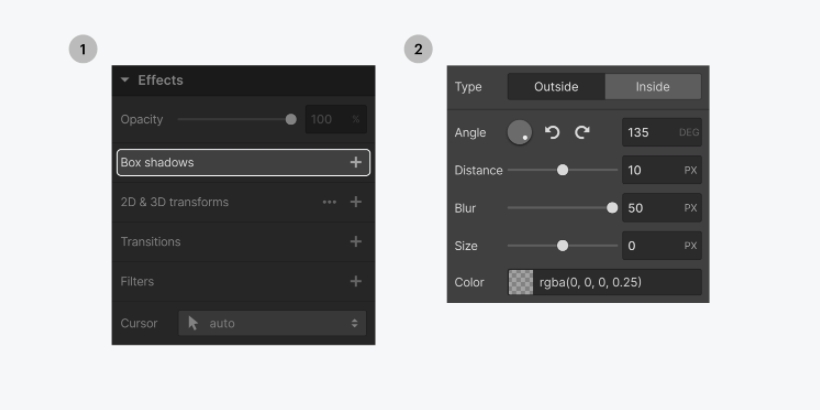Click the shadow angle dial

(520, 132)
